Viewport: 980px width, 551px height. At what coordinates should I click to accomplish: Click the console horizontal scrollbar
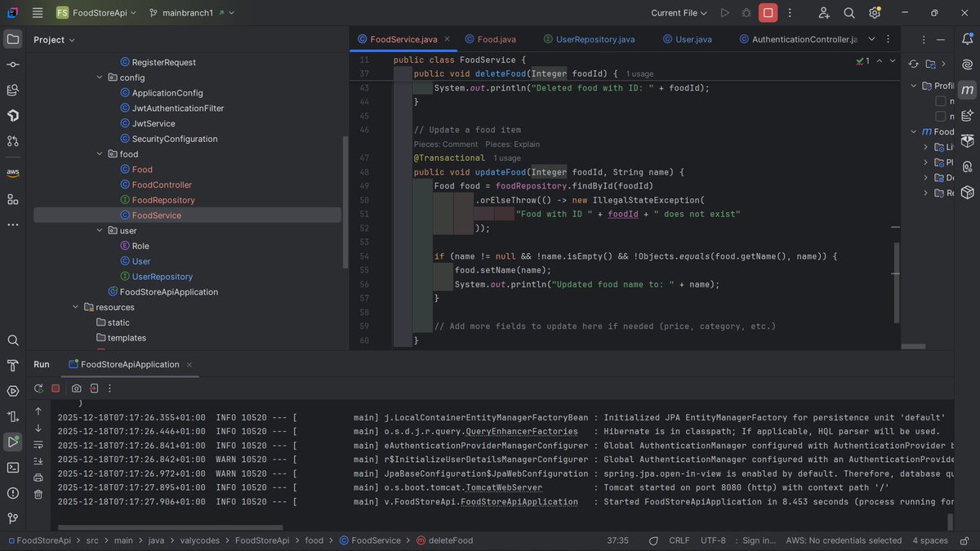pos(170,527)
